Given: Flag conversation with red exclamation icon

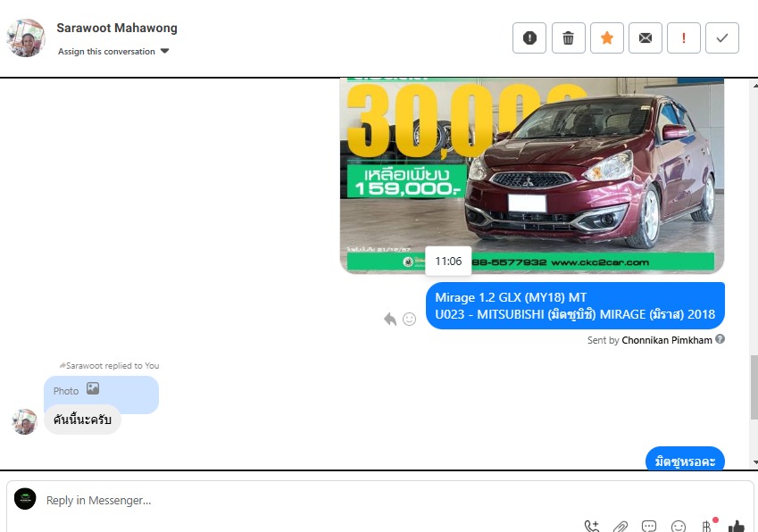Looking at the screenshot, I should point(684,38).
